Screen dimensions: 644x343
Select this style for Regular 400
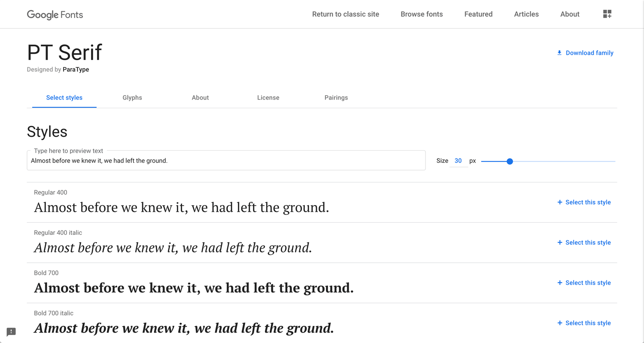tap(584, 202)
